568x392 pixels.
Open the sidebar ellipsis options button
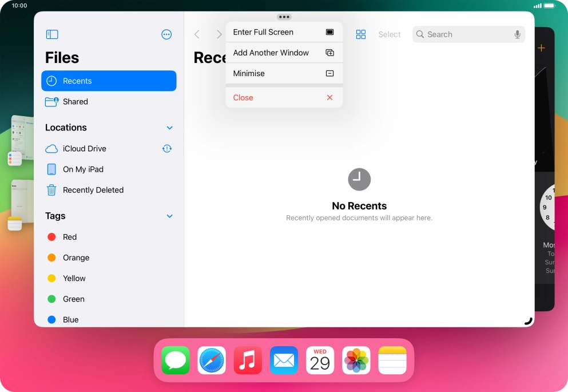(166, 34)
